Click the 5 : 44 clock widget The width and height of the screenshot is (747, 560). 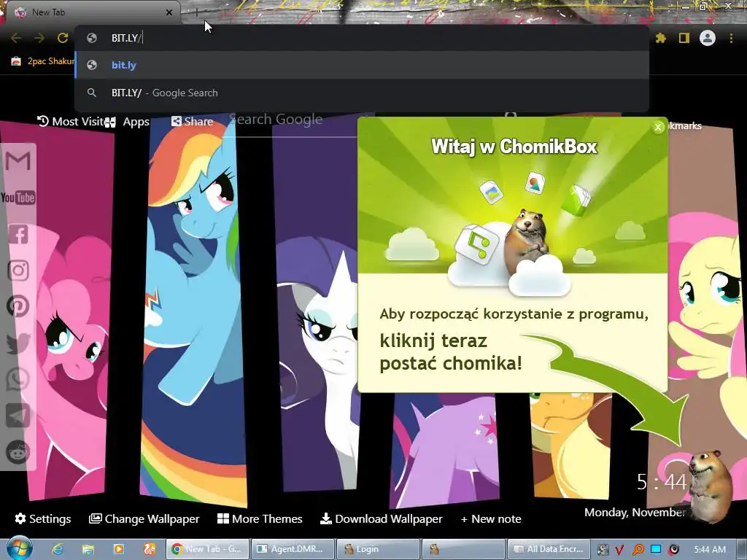(662, 482)
